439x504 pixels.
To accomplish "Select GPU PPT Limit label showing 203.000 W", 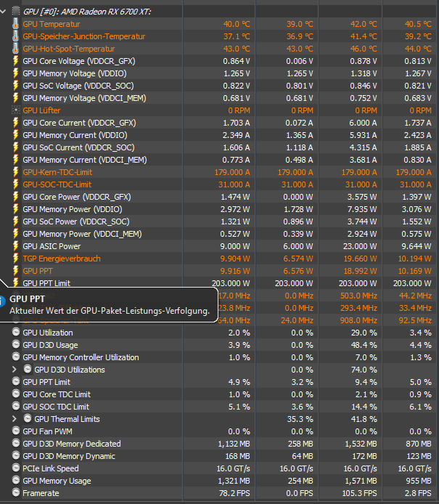I will point(46,283).
